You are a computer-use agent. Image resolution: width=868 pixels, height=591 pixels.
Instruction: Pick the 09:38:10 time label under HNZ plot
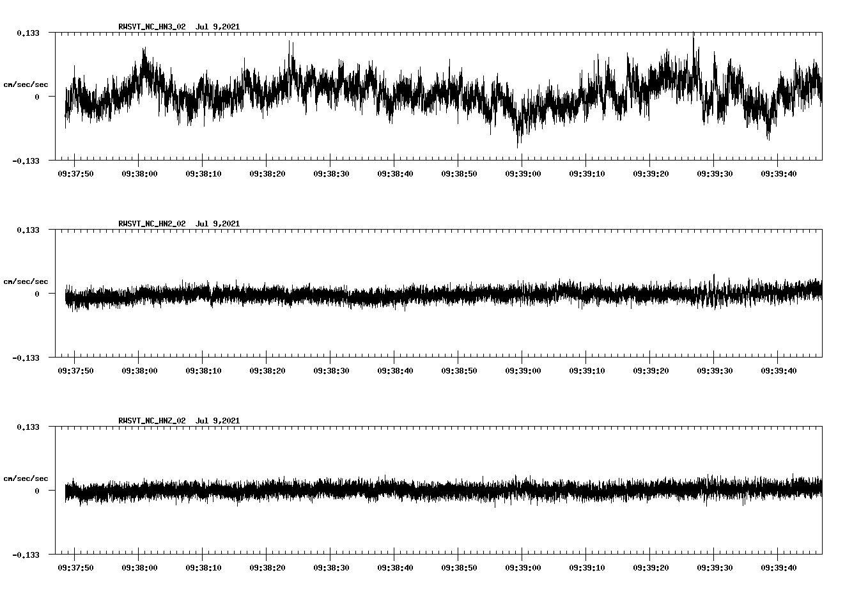203,568
